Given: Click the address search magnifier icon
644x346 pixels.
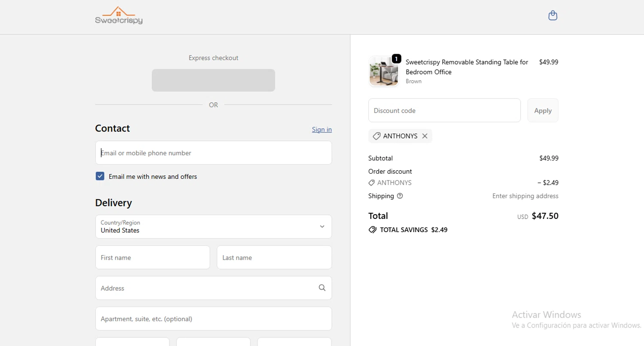Looking at the screenshot, I should [322, 288].
